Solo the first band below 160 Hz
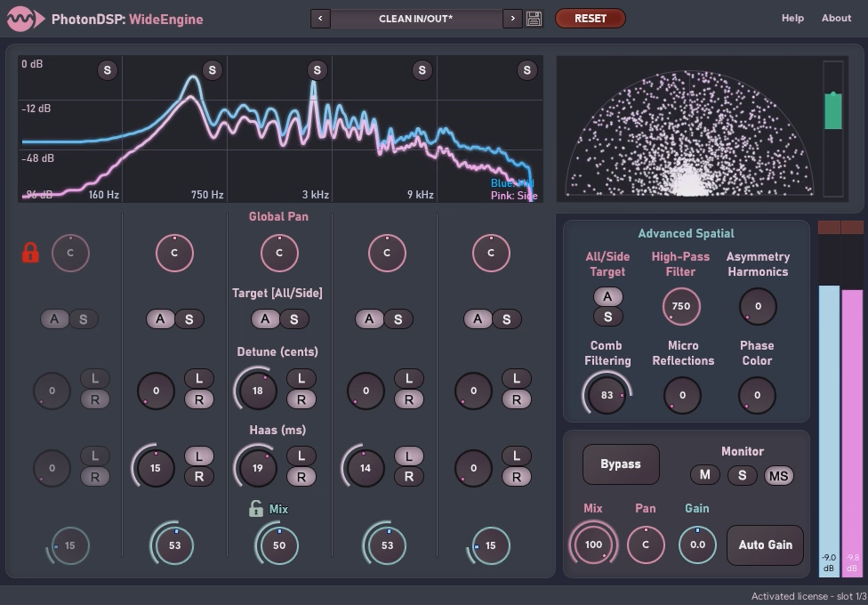Image resolution: width=868 pixels, height=605 pixels. tap(108, 70)
